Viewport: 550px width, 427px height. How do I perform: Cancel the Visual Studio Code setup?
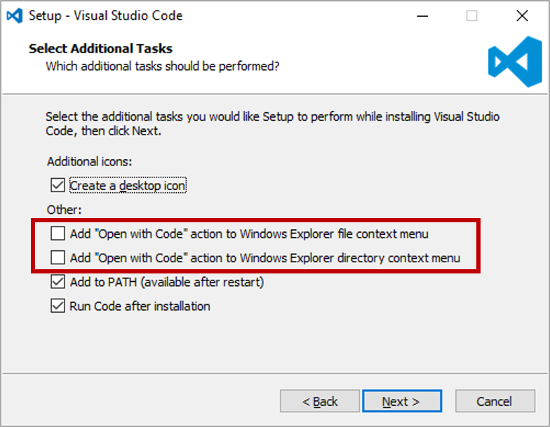pos(495,401)
